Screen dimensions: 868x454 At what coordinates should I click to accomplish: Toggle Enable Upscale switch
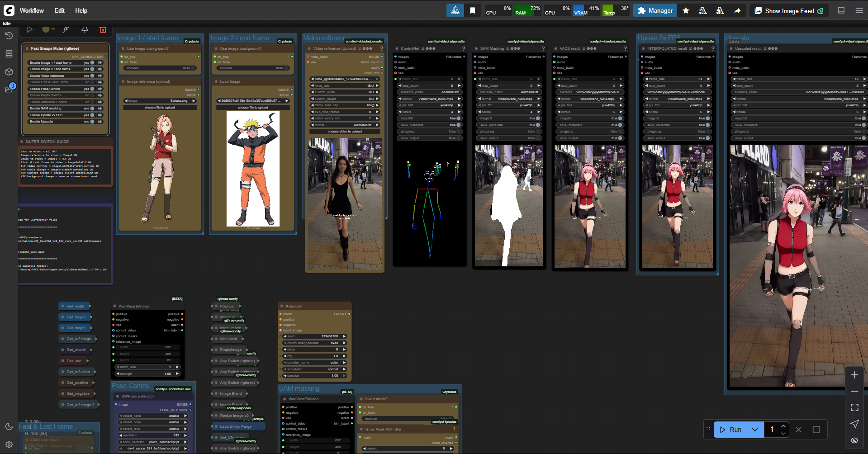92,122
